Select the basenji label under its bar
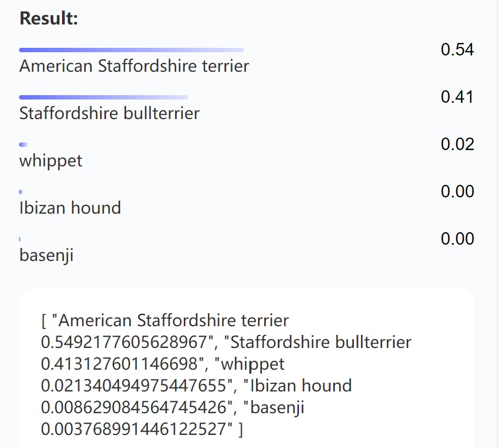Viewport: 499px width, 448px height. (46, 256)
